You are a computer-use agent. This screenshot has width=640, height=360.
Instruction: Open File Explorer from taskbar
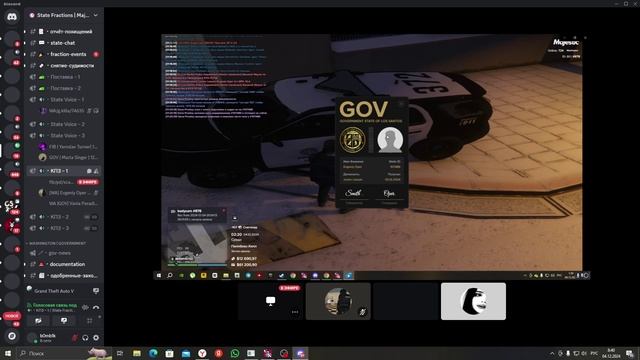137,353
